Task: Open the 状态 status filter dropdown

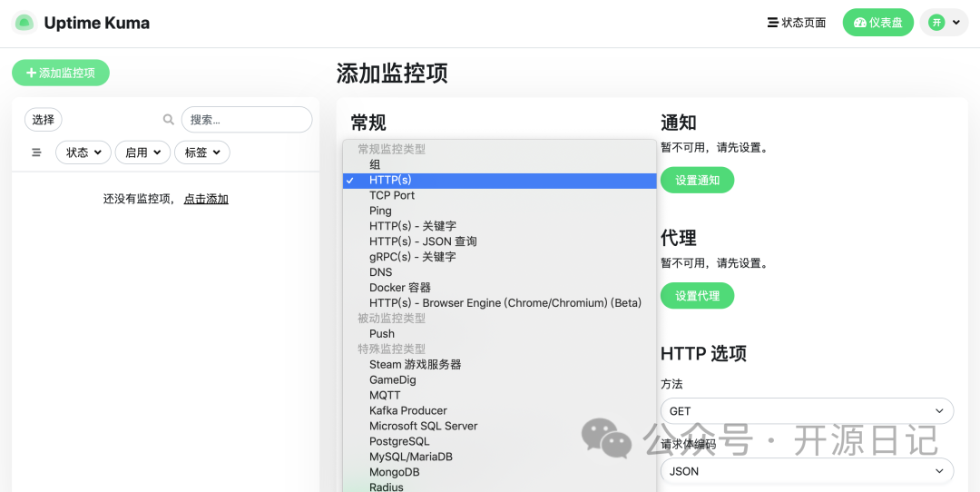Action: coord(83,153)
